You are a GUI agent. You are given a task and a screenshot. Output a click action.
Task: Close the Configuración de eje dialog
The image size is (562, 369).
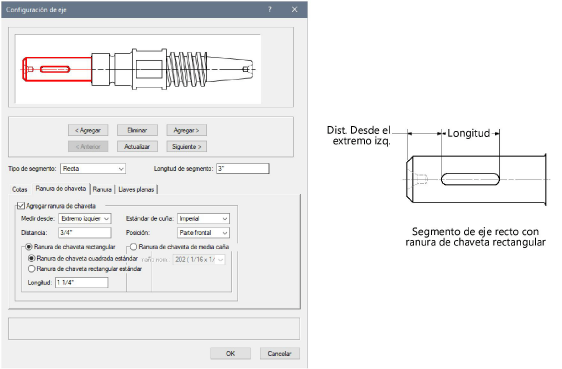click(294, 9)
